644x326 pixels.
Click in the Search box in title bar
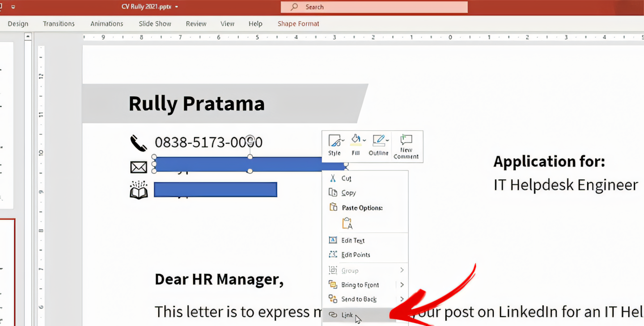[374, 7]
